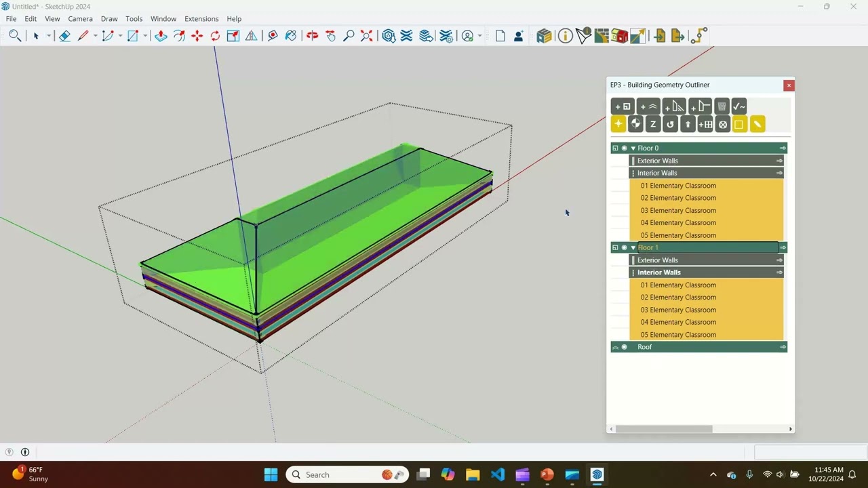This screenshot has width=868, height=488.
Task: Select the Move tool
Action: point(197,36)
